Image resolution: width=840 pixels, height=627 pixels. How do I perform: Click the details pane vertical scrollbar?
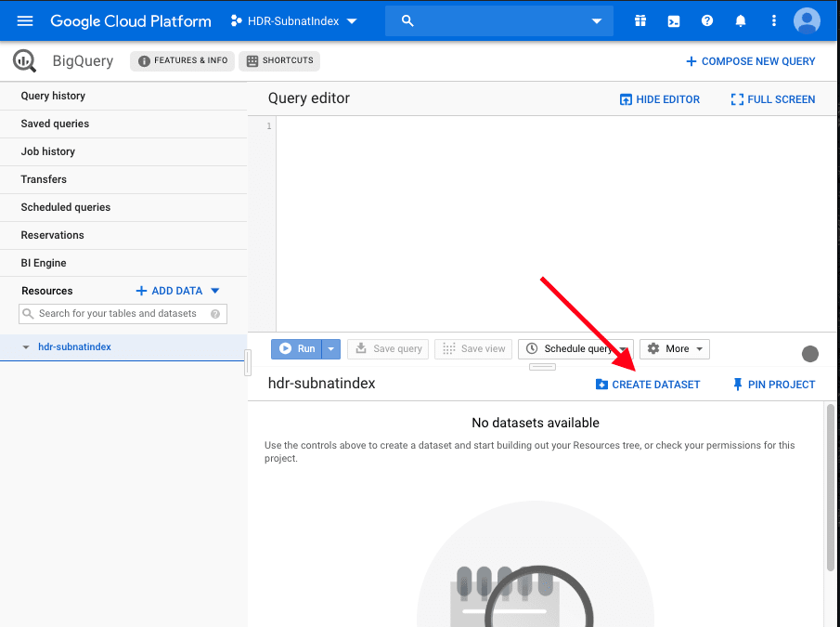click(x=831, y=488)
